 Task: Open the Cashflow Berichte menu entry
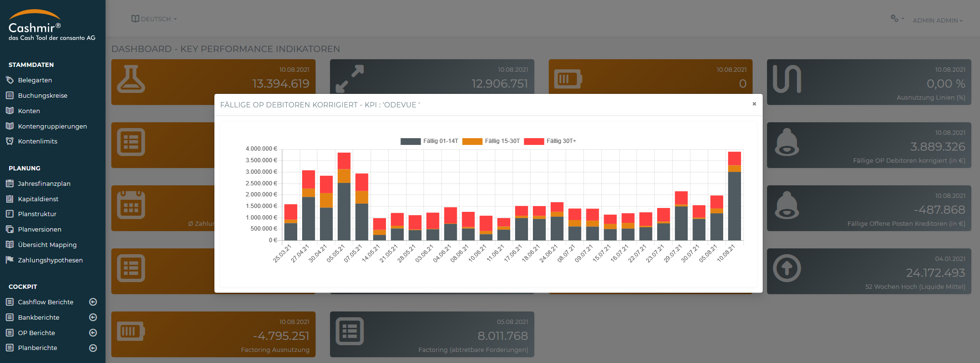46,302
